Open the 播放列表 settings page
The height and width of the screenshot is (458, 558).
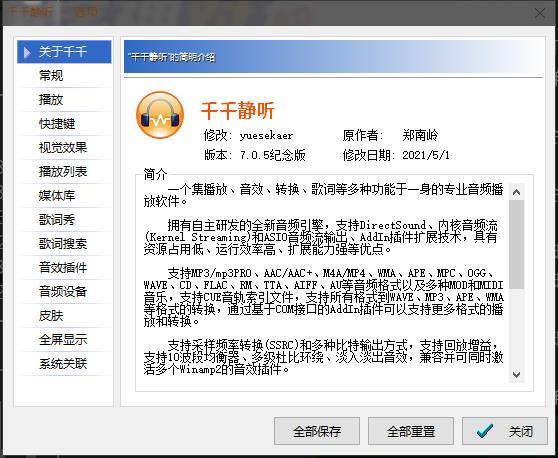(x=64, y=172)
